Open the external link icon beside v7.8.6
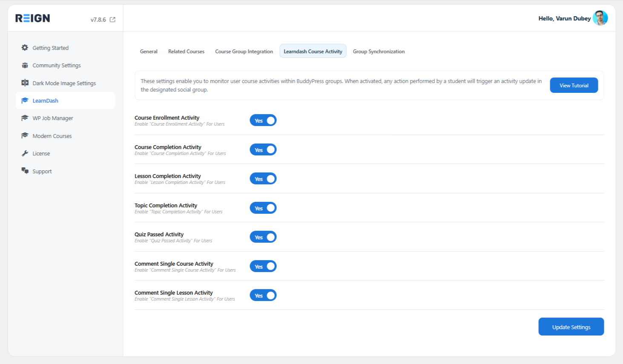Viewport: 623px width, 364px height. point(112,20)
